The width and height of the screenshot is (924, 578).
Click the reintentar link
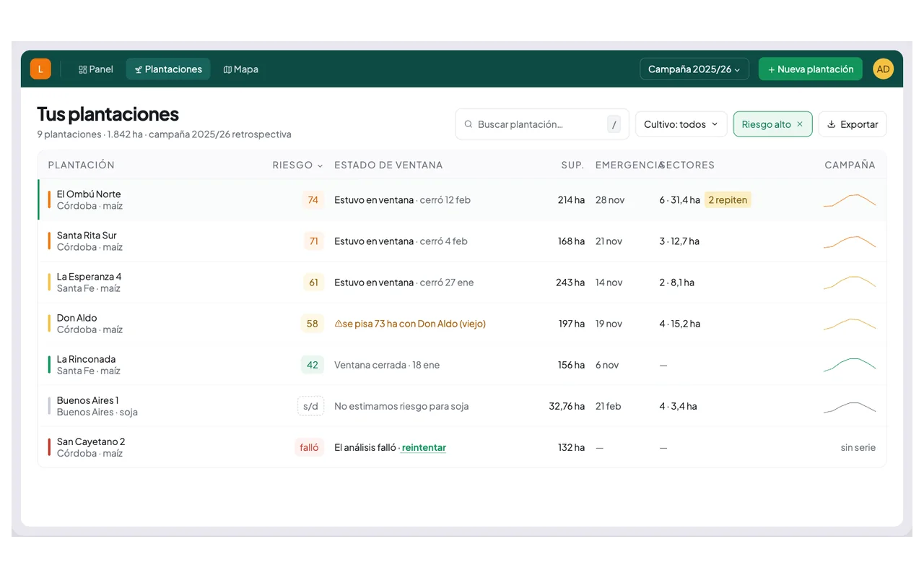[424, 447]
